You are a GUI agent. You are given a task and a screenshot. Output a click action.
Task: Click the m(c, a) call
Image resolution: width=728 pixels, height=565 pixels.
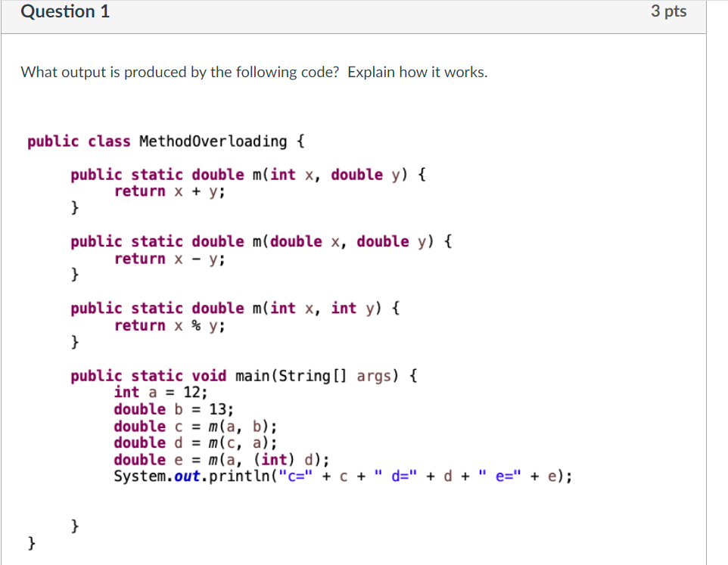[241, 442]
